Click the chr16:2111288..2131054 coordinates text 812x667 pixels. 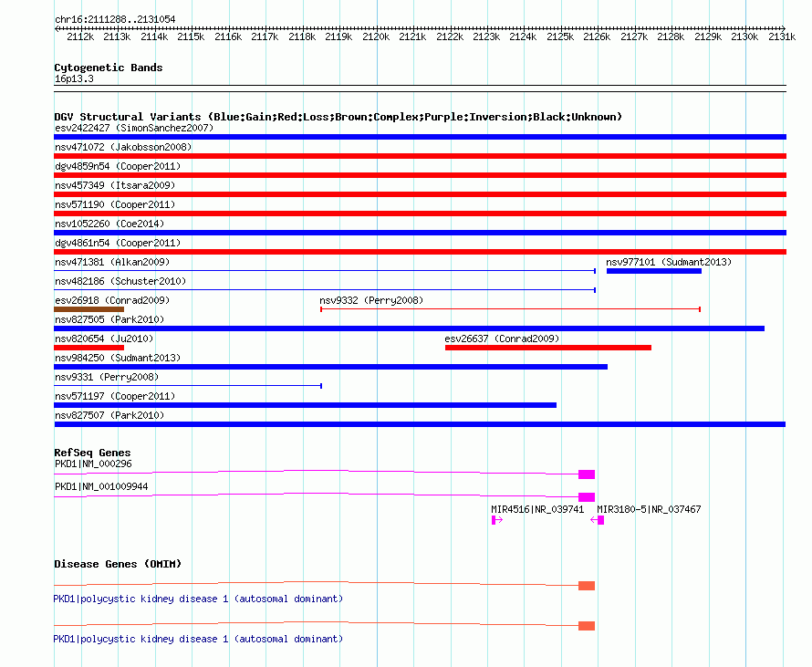coord(115,20)
